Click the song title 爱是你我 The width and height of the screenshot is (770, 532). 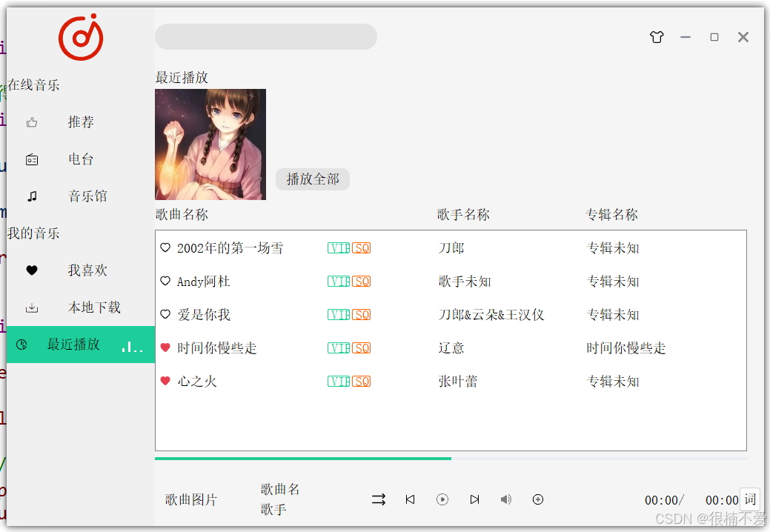pos(204,315)
